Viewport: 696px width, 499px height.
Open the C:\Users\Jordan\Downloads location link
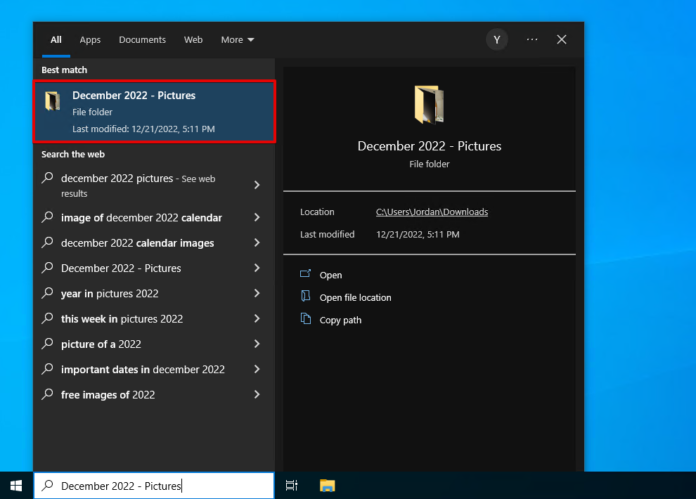(431, 212)
